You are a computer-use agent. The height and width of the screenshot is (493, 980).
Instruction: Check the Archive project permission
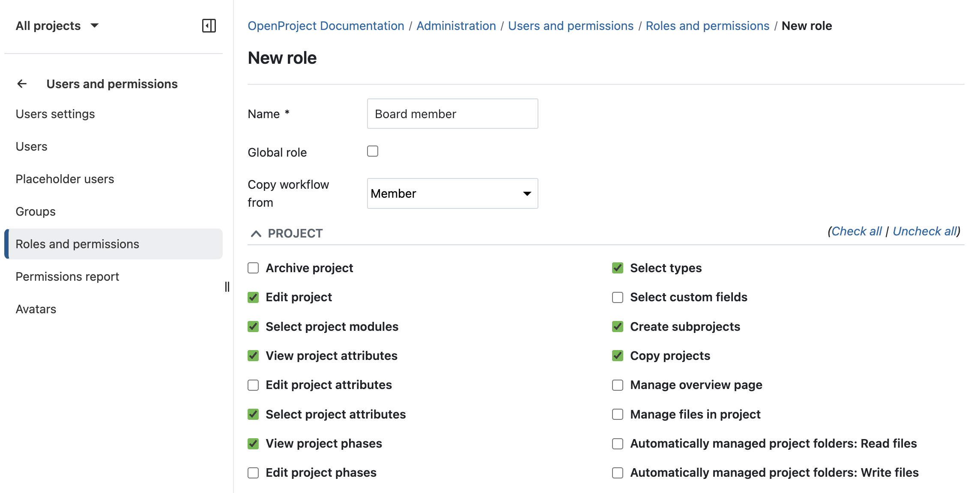click(x=253, y=267)
